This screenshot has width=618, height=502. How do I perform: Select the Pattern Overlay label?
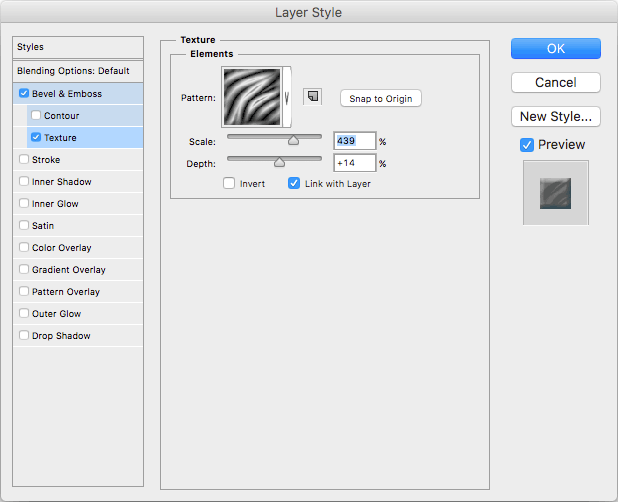(x=66, y=292)
